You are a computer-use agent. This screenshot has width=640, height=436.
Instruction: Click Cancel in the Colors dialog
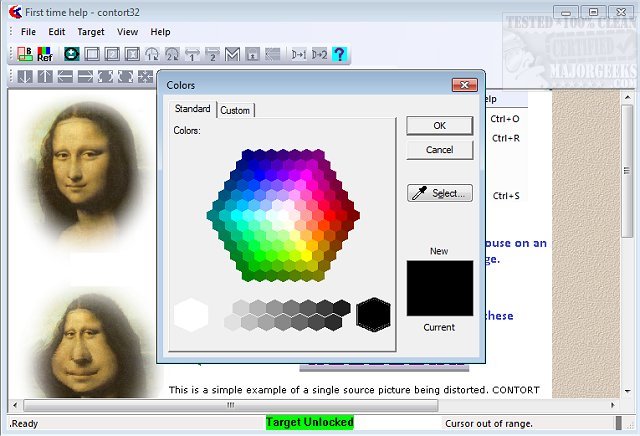coord(440,150)
